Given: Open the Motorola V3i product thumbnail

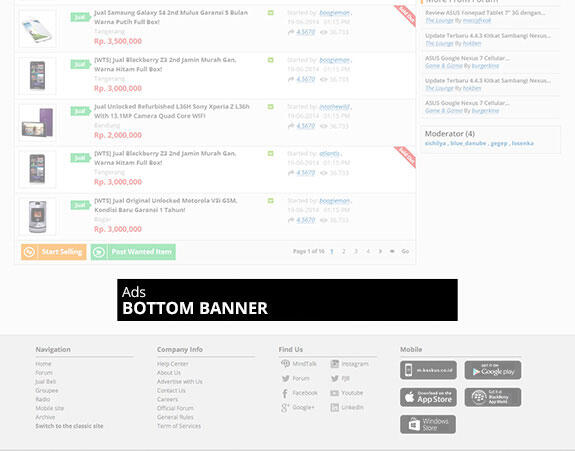Looking at the screenshot, I should tap(37, 217).
